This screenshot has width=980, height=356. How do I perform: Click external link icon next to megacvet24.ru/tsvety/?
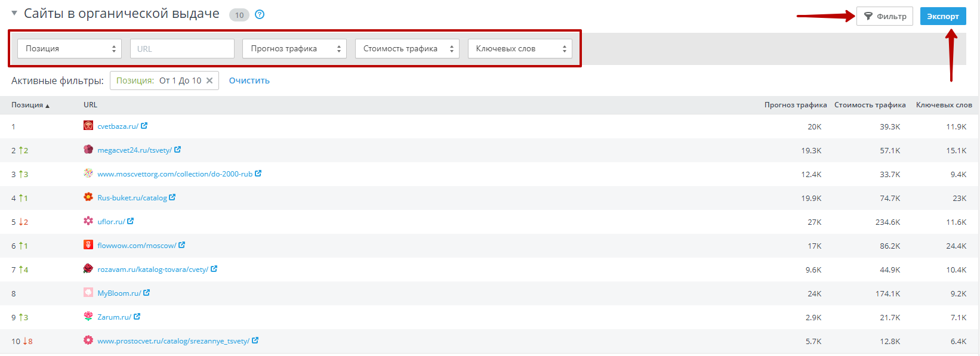tap(177, 150)
